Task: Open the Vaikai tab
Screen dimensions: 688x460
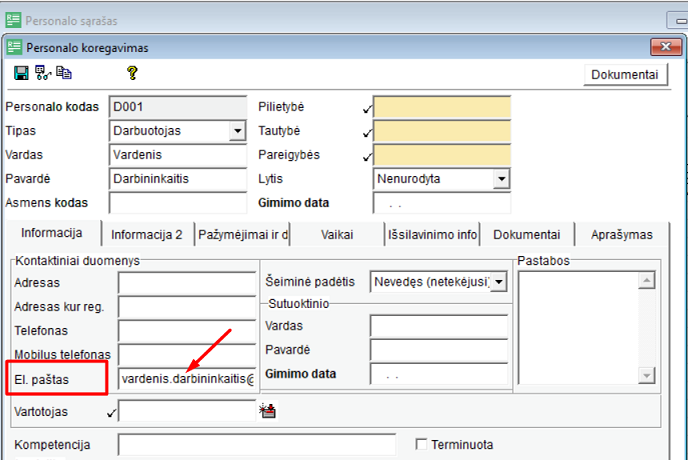Action: pos(337,235)
